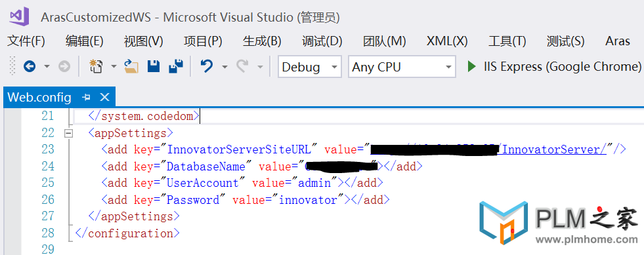644x255 pixels.
Task: Open the Debug configuration dropdown
Action: point(310,66)
